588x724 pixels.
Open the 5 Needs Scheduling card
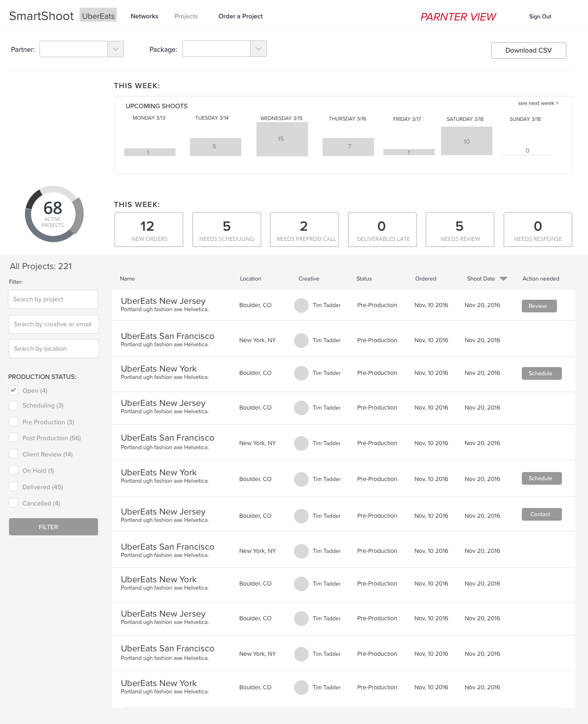(227, 229)
